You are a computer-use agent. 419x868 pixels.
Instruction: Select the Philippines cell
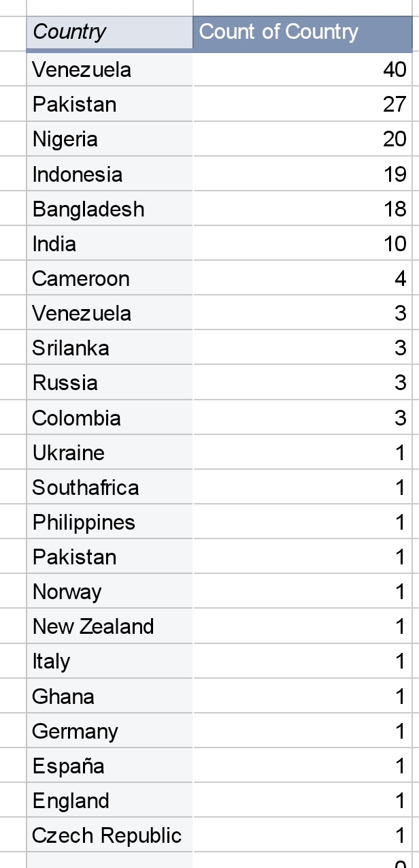click(109, 522)
